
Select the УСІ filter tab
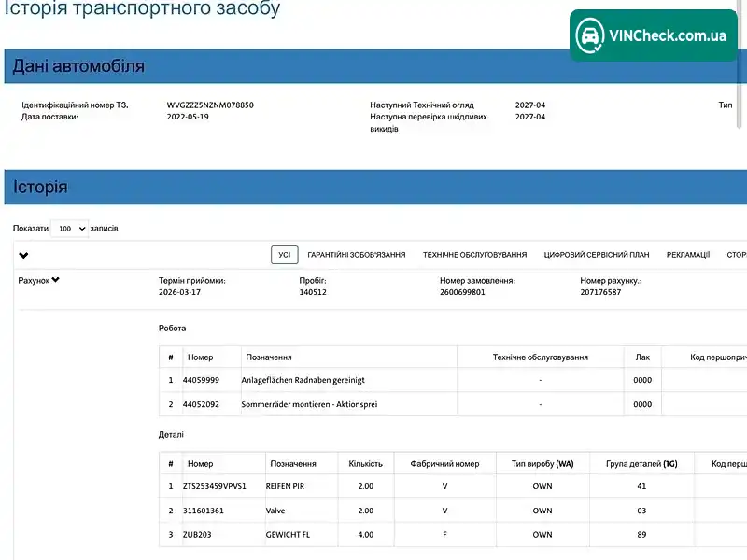[285, 255]
